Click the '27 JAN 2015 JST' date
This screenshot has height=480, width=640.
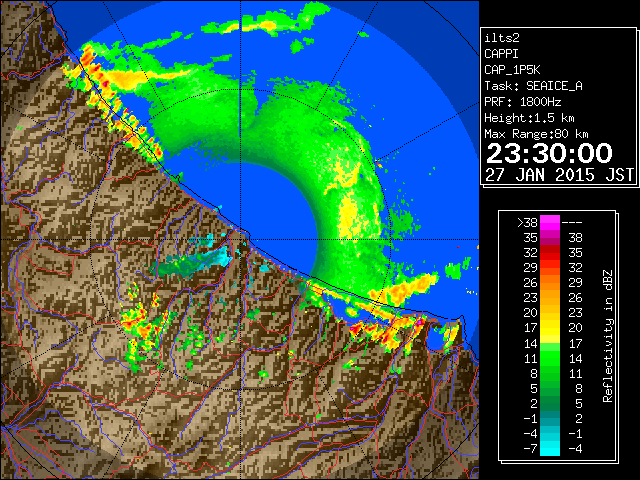[x=559, y=175]
